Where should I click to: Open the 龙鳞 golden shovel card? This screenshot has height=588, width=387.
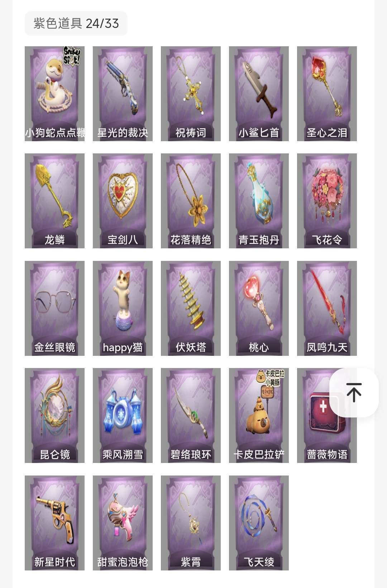54,201
